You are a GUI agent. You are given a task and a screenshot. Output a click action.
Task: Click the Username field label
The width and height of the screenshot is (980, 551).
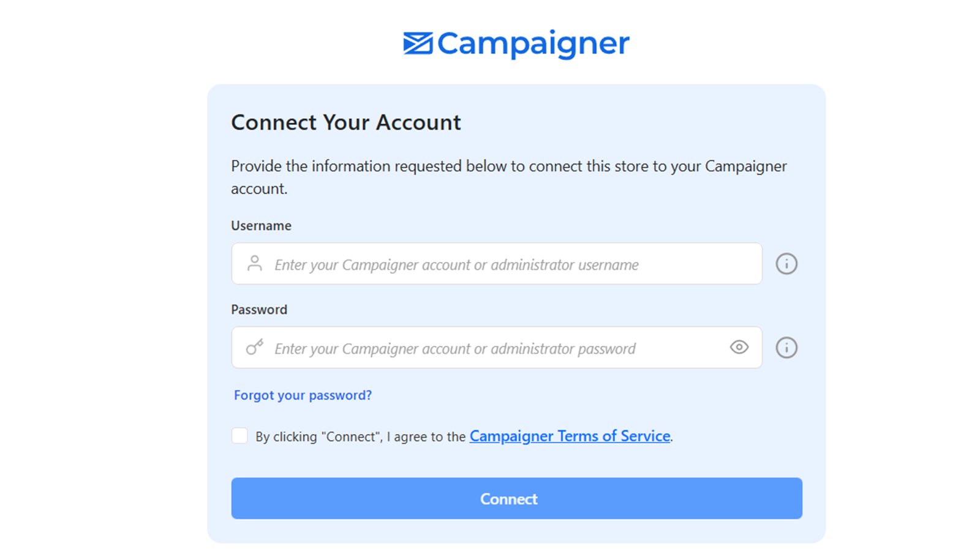coord(260,225)
